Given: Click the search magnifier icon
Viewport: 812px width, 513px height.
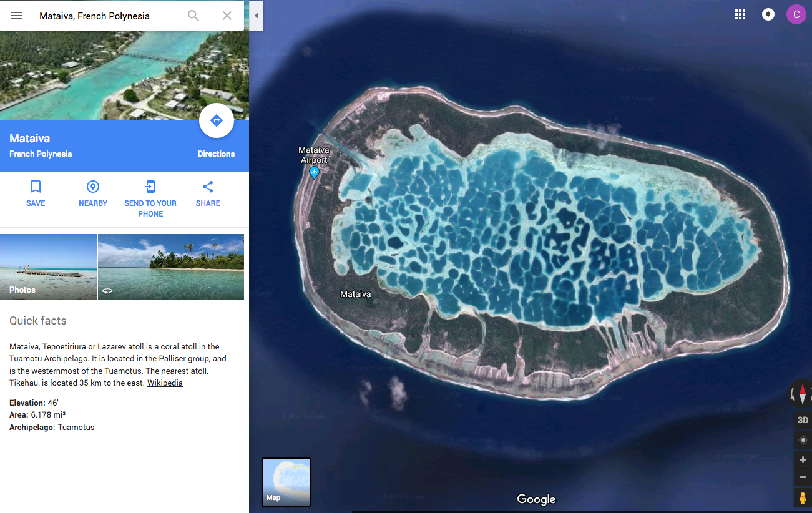Looking at the screenshot, I should (x=193, y=16).
